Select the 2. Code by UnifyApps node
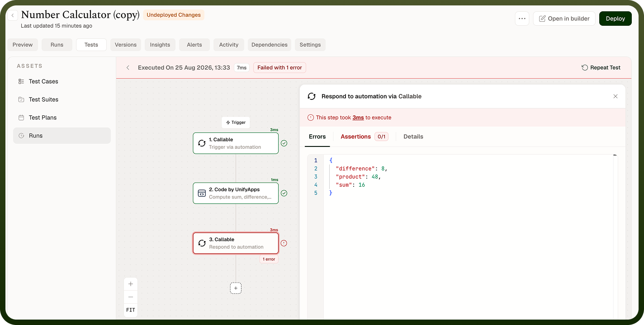 236,193
